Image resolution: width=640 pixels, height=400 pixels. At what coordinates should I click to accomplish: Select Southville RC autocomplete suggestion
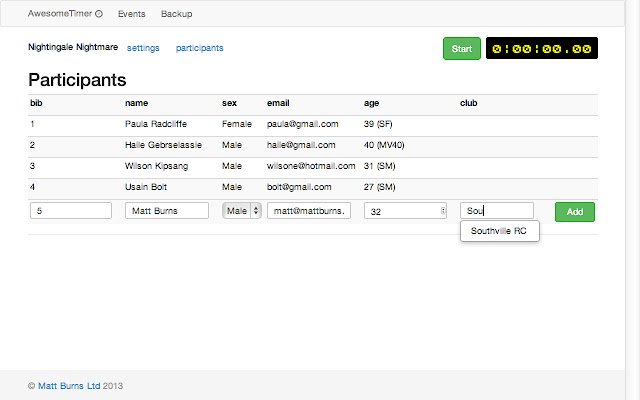(x=500, y=231)
